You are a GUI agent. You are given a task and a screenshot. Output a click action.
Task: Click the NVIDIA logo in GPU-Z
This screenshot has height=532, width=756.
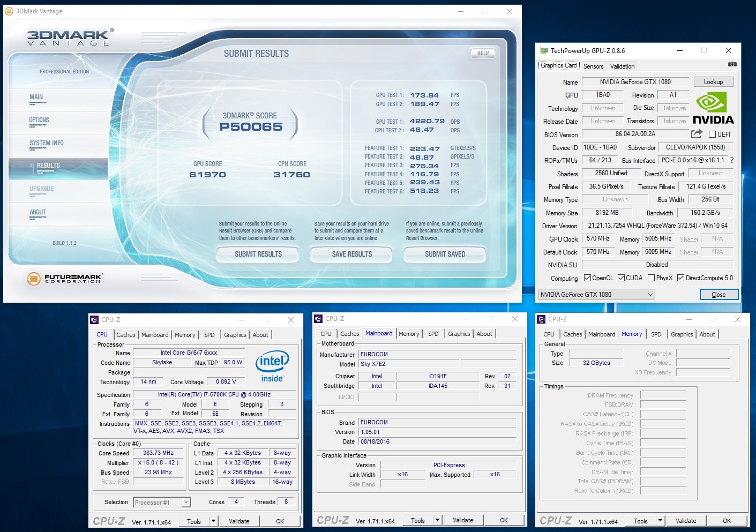click(713, 109)
